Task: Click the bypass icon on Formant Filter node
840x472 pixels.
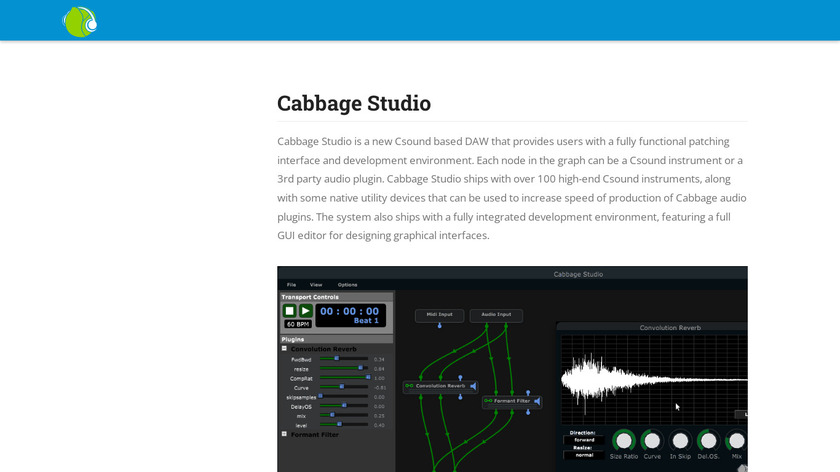Action: [488, 401]
